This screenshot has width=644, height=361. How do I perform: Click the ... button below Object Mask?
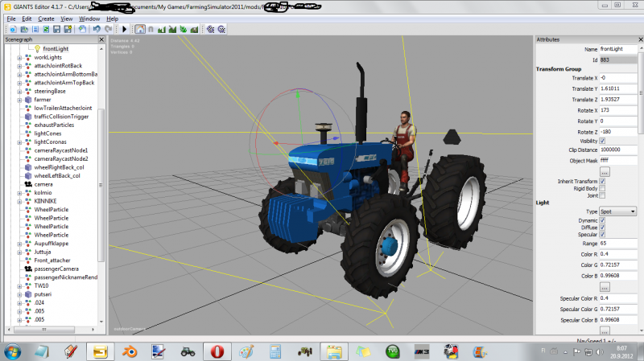(605, 171)
